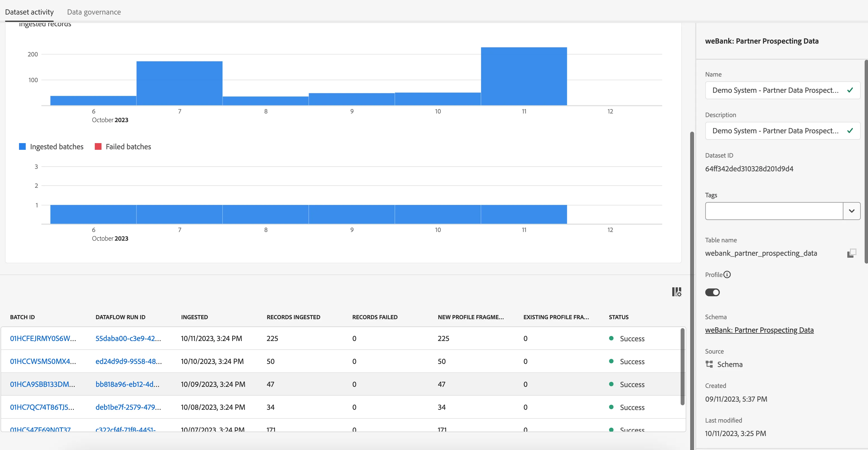The height and width of the screenshot is (450, 868).
Task: Open batch 01HCA9SBB133DM...
Action: coord(43,384)
